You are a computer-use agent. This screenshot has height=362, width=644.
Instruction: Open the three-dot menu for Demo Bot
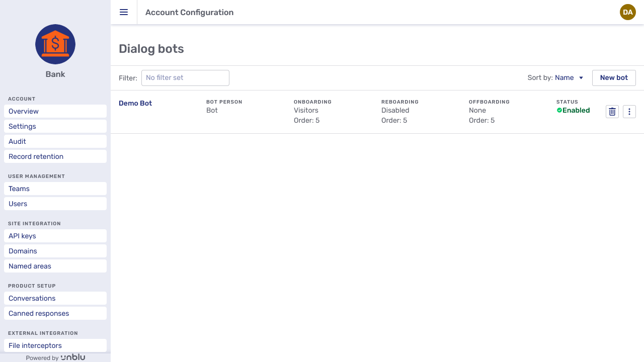629,111
